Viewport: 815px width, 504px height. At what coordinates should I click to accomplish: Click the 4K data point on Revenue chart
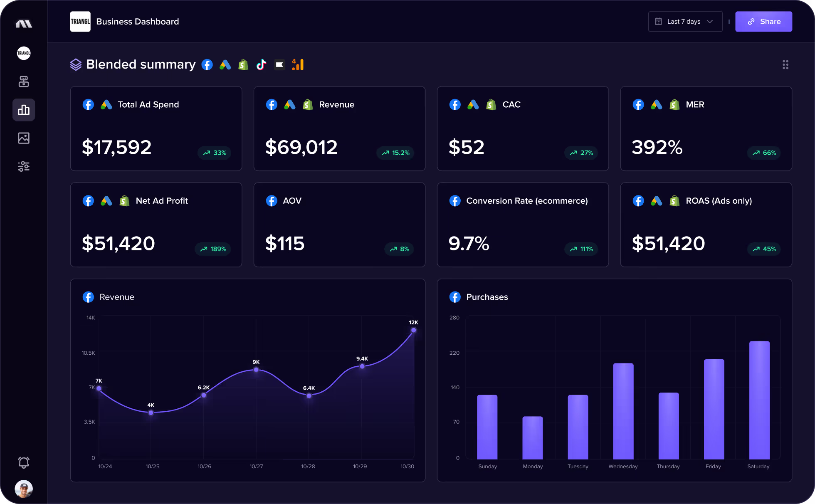coord(151,413)
